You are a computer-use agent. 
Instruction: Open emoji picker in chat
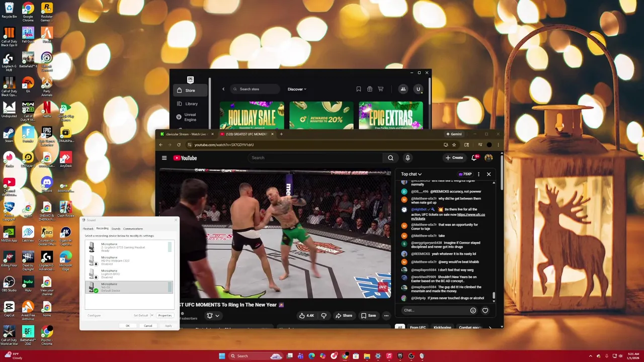(473, 310)
